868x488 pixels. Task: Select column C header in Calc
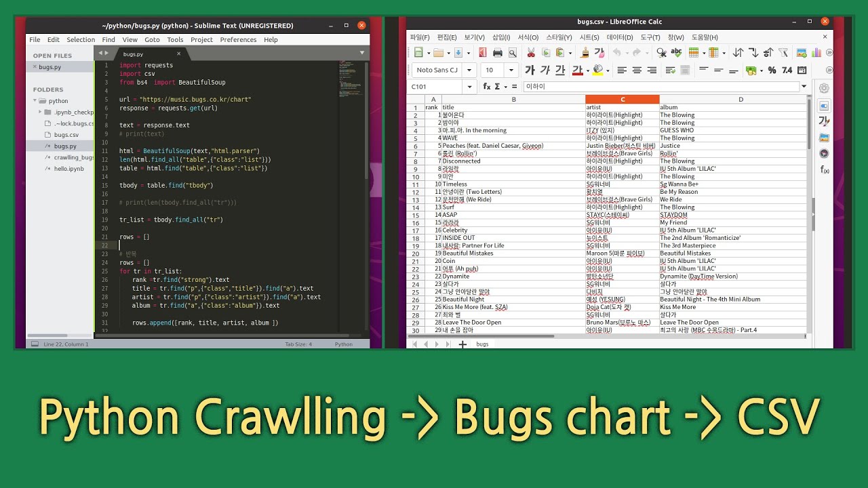pyautogui.click(x=622, y=99)
